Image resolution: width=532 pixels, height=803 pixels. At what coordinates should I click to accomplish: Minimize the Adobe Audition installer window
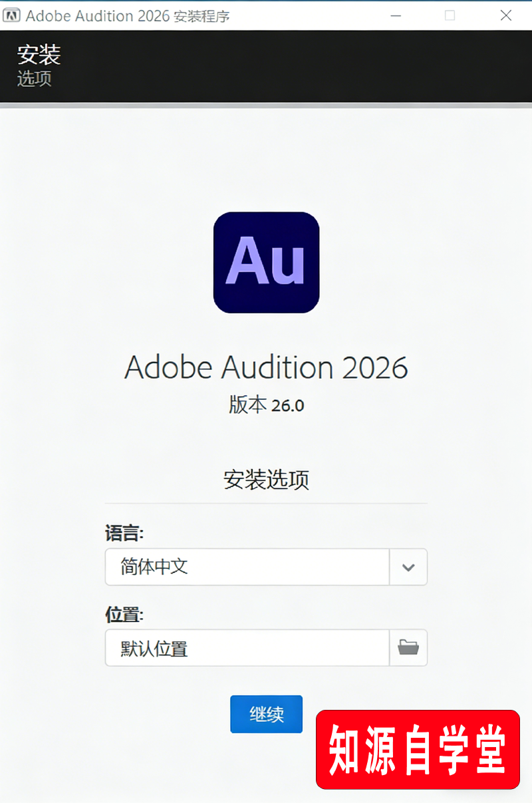coord(396,15)
